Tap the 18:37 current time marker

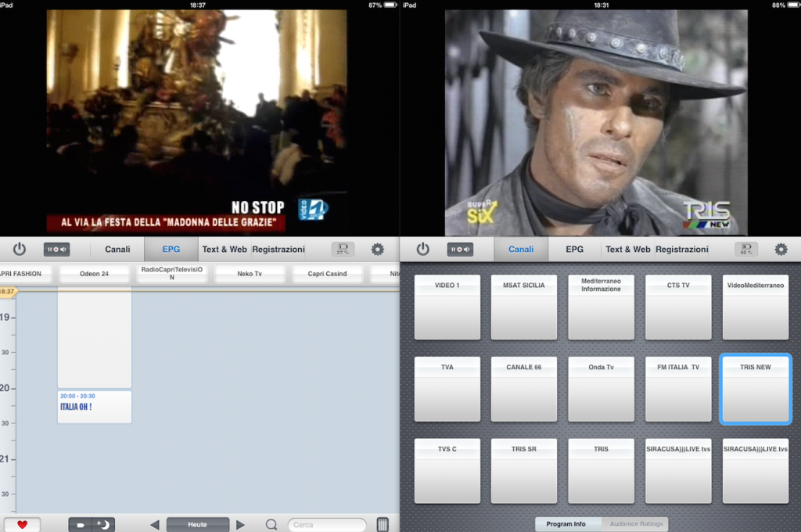click(x=8, y=292)
